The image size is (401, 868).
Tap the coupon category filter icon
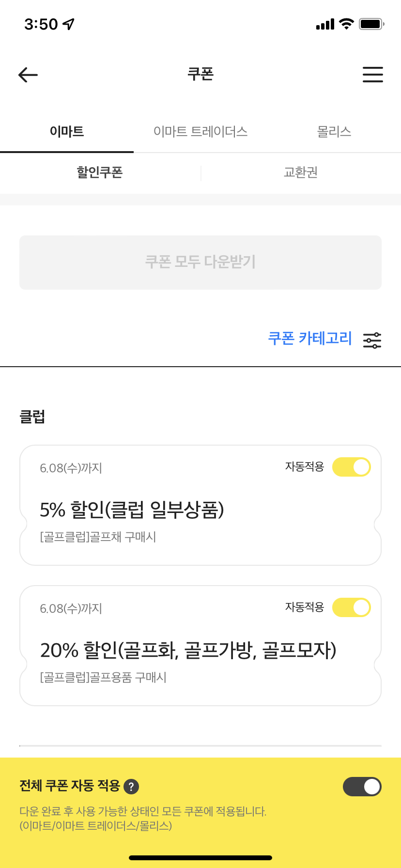372,340
